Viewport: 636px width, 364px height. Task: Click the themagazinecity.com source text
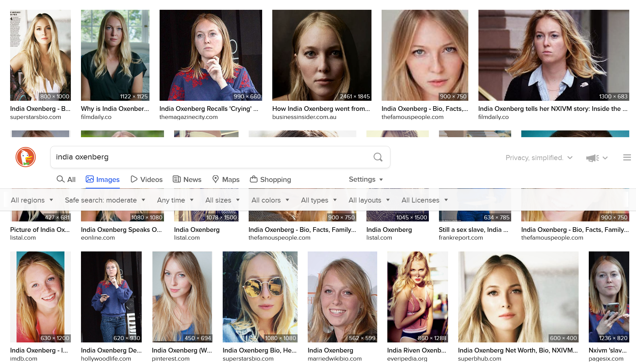click(189, 117)
